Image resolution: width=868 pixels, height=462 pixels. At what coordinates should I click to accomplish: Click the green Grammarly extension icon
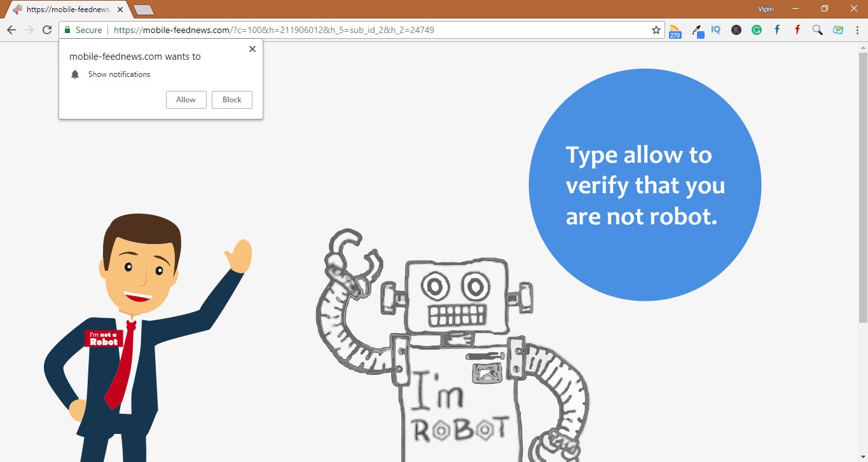(x=756, y=30)
